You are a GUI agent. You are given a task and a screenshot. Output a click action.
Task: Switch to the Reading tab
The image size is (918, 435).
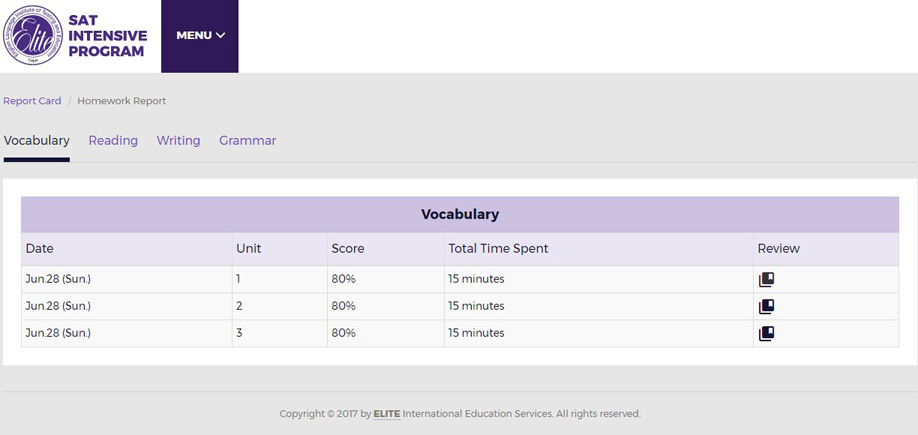click(113, 141)
